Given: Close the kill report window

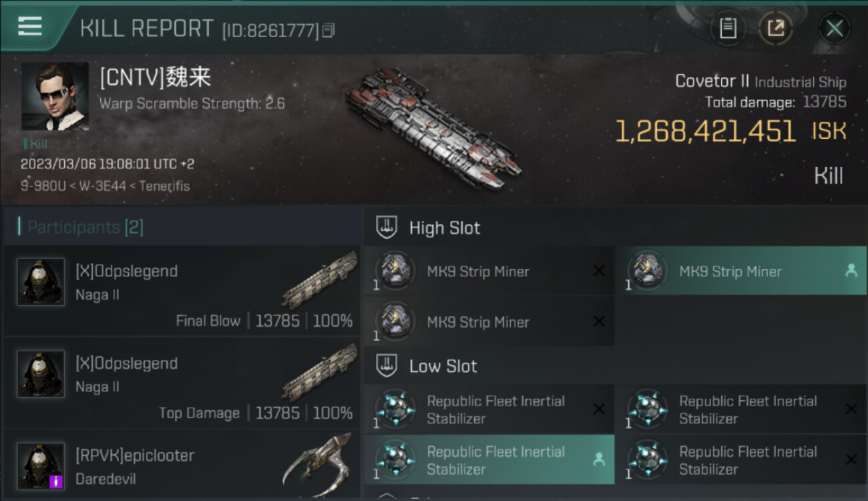Looking at the screenshot, I should tap(834, 29).
